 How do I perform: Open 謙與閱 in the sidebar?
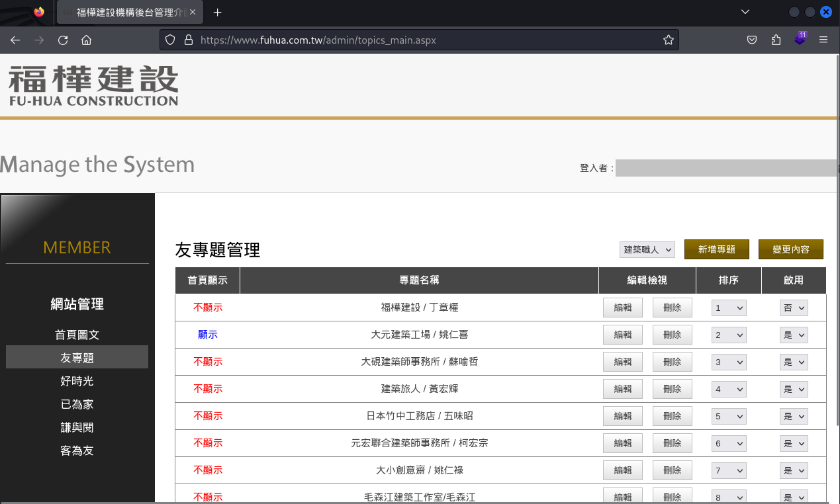pyautogui.click(x=77, y=427)
